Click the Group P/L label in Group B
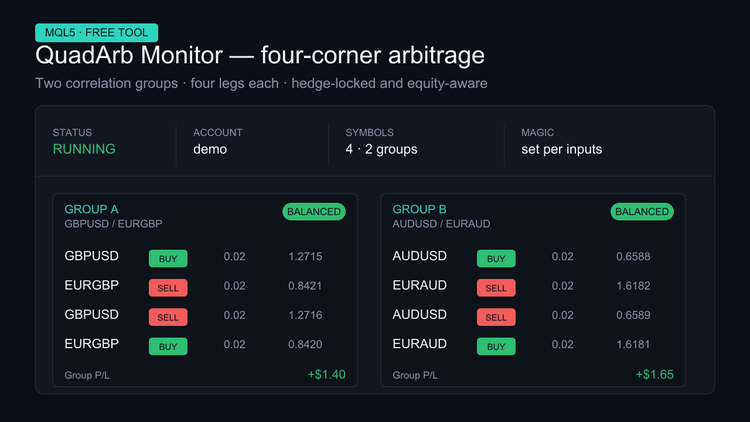750x422 pixels. tap(415, 375)
